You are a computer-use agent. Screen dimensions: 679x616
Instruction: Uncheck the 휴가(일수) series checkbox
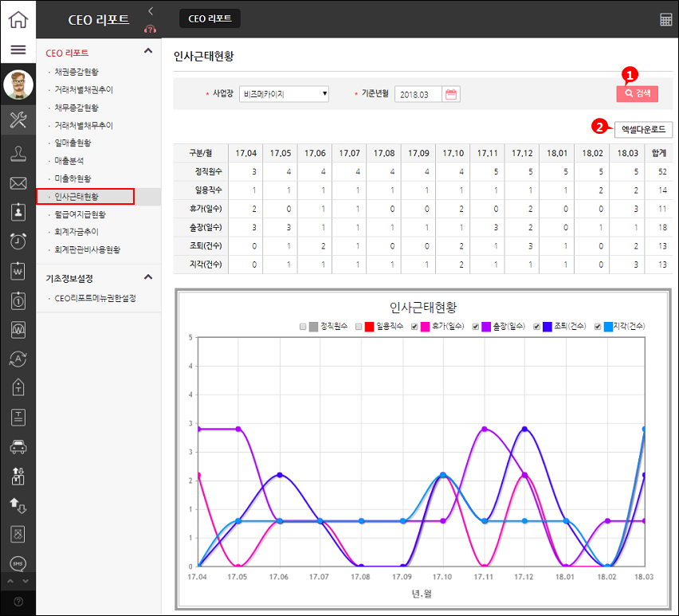tap(414, 327)
